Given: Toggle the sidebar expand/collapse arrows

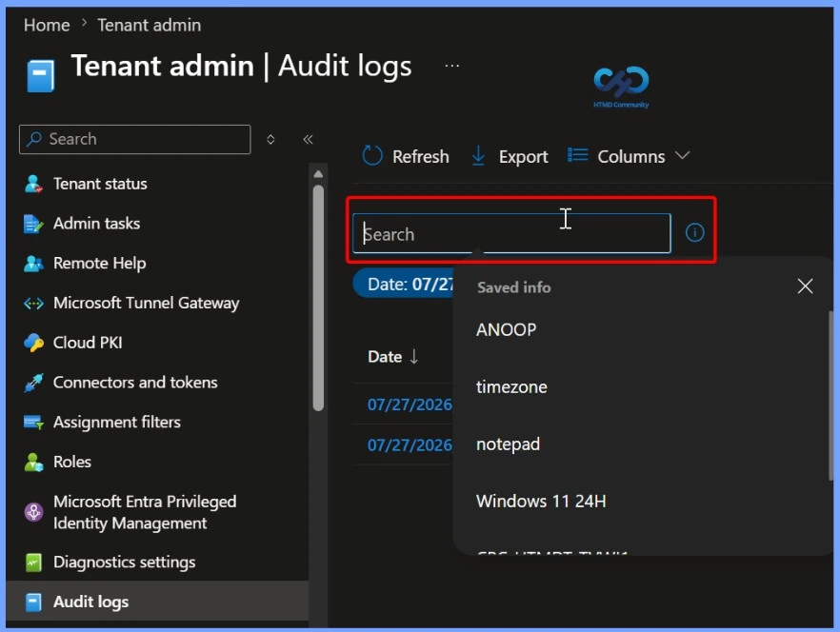Looking at the screenshot, I should 270,139.
